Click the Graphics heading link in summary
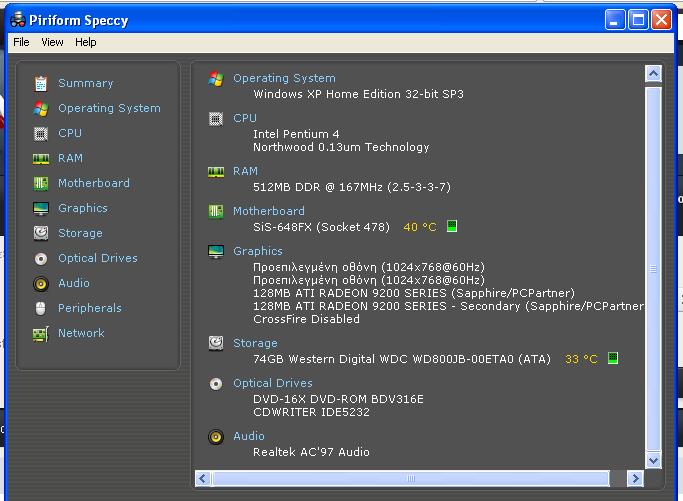 (x=258, y=251)
